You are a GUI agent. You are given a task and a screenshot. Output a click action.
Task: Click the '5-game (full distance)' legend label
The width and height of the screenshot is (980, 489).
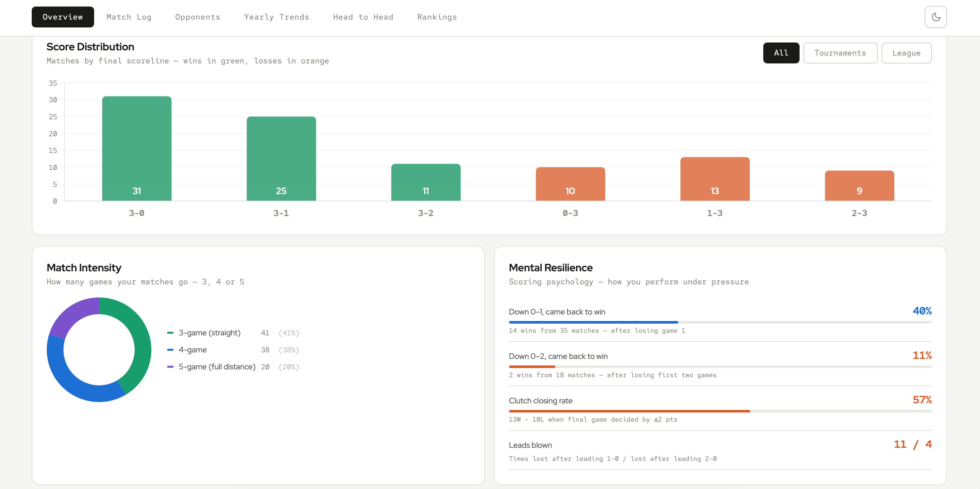217,367
